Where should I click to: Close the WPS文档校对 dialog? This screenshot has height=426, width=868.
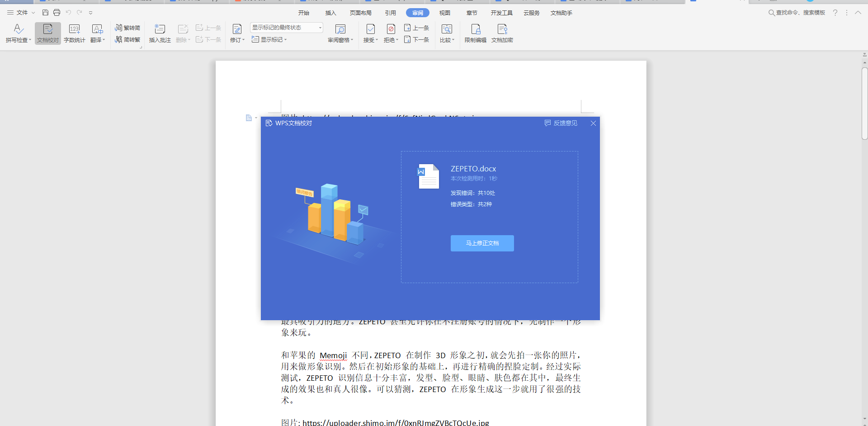[x=593, y=123]
